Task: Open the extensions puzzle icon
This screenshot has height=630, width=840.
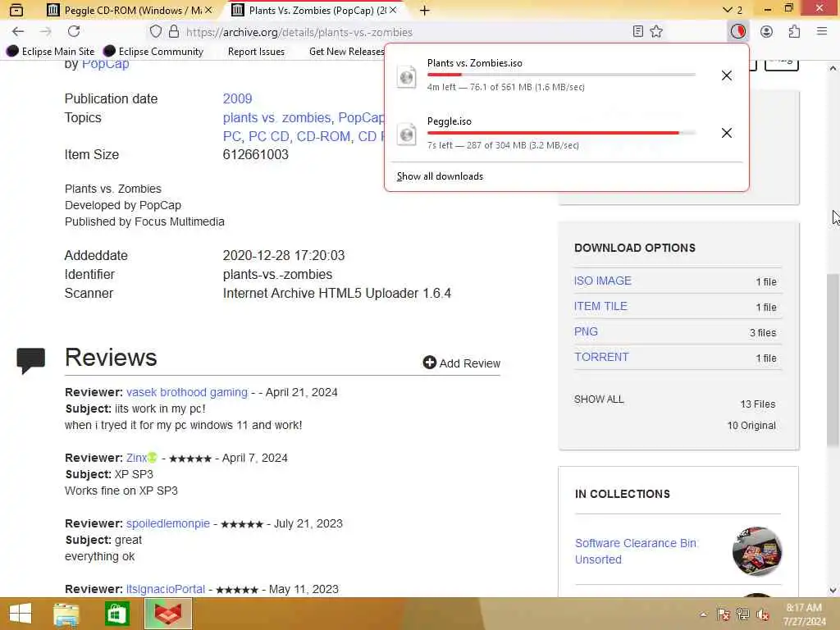Action: coord(794,32)
